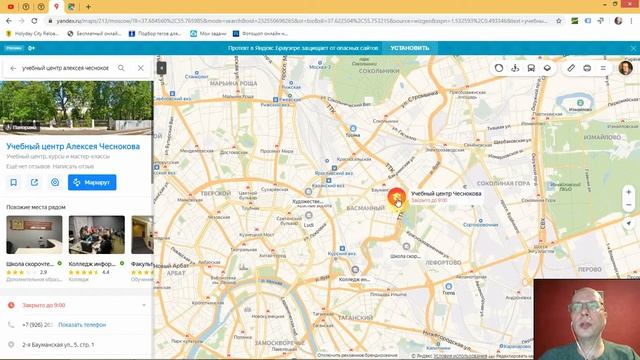This screenshot has height=360, width=640.
Task: Close the Yandex Browser promo banner
Action: point(633,48)
